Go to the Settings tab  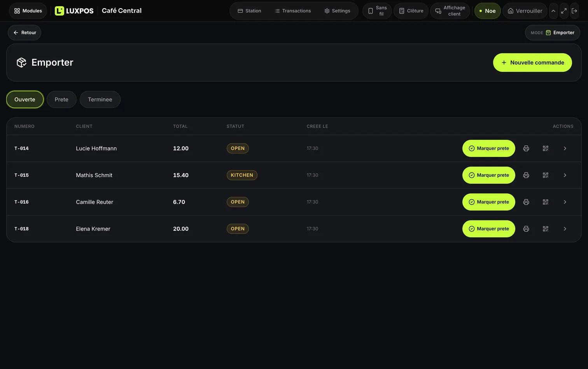point(337,11)
